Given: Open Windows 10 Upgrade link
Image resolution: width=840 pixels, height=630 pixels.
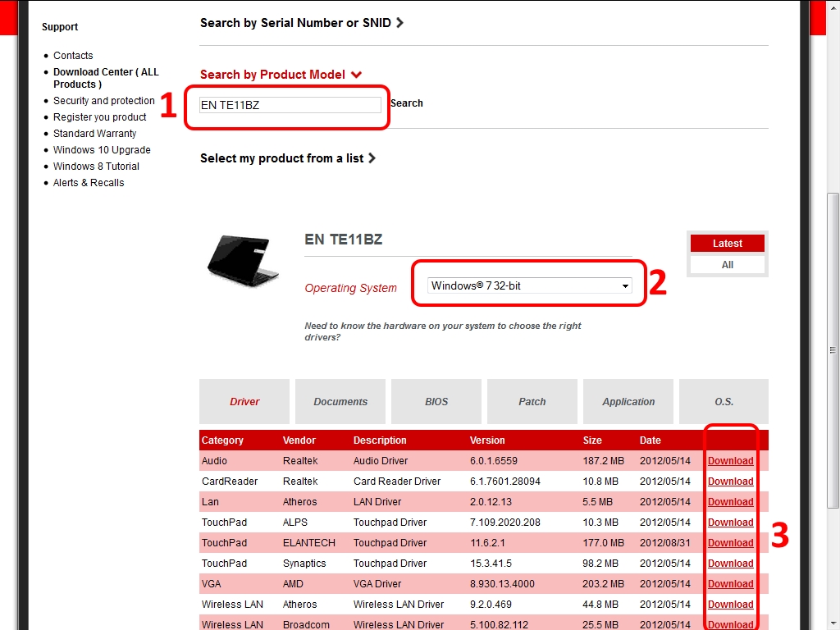Looking at the screenshot, I should [102, 150].
